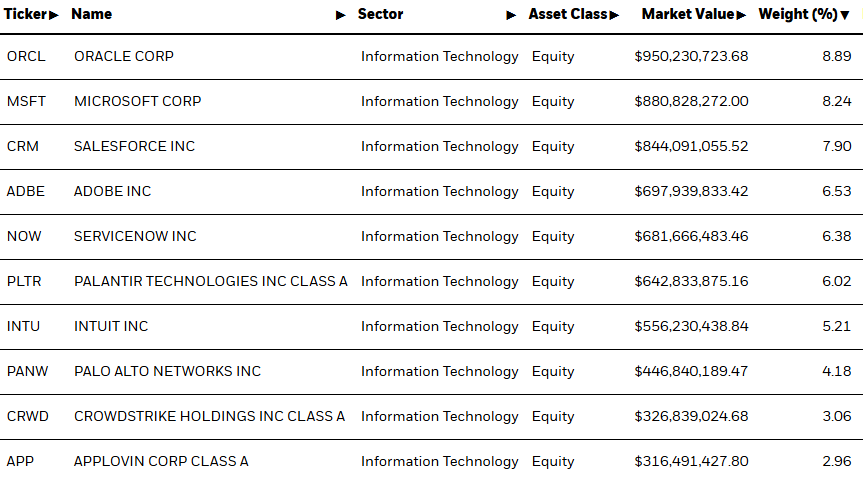This screenshot has height=478, width=863.
Task: Click the Sector column sort arrow
Action: [511, 15]
